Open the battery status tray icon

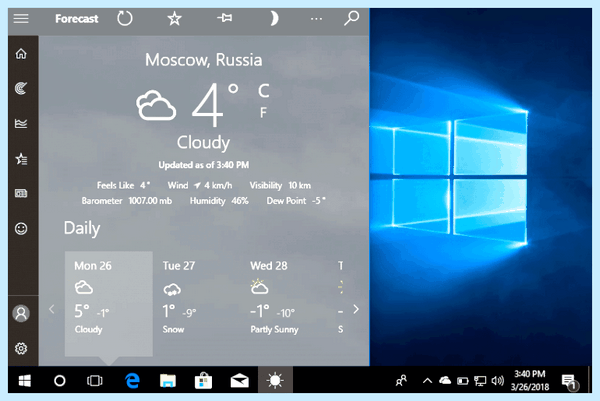463,381
